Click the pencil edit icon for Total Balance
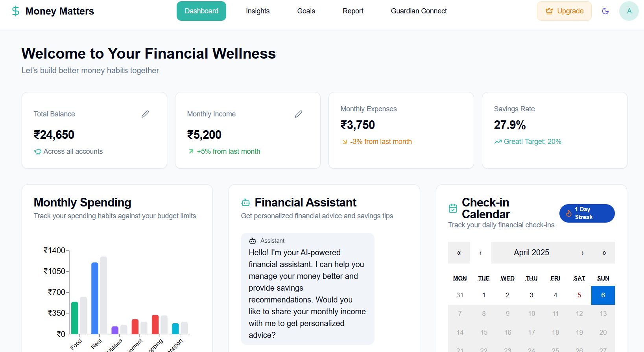 pyautogui.click(x=145, y=114)
